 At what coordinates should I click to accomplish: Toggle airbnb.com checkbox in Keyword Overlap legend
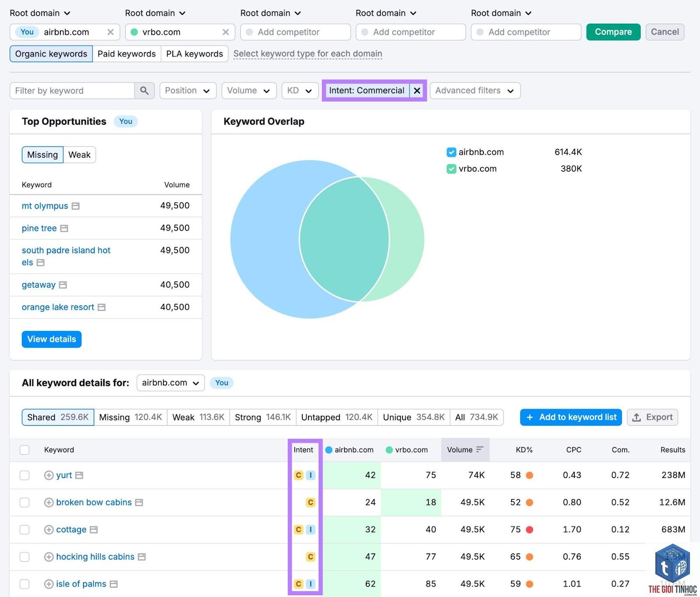tap(451, 152)
